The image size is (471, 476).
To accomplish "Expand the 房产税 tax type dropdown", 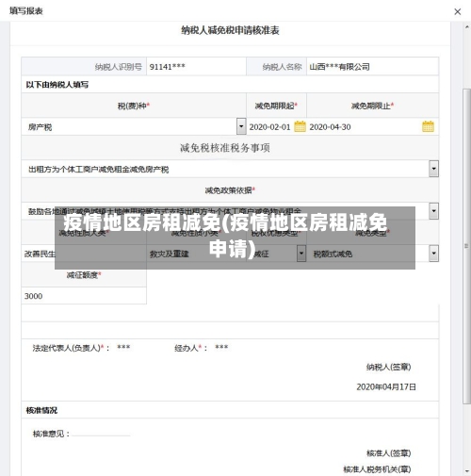I will tap(241, 126).
